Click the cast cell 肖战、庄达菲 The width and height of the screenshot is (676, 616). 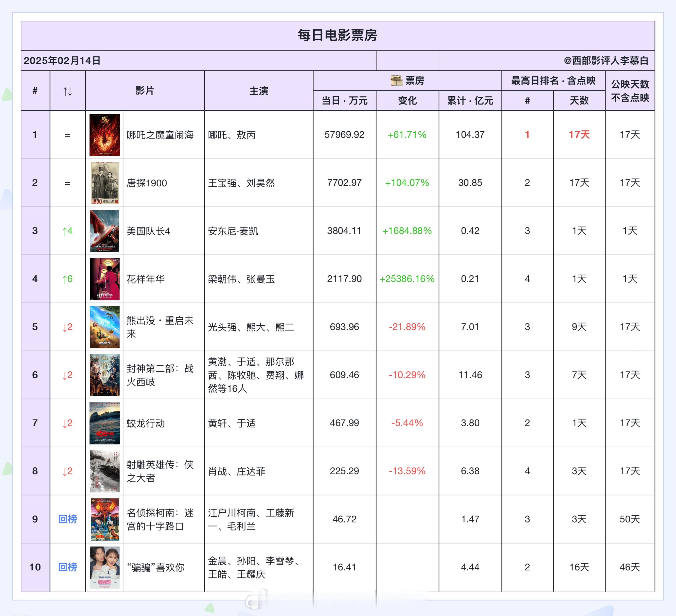tap(237, 472)
